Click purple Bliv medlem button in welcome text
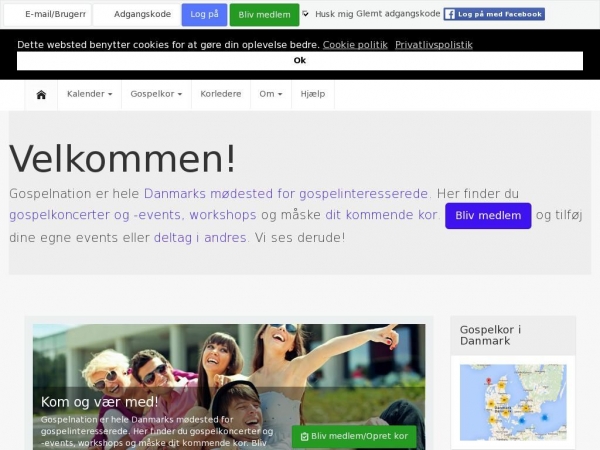 (488, 216)
